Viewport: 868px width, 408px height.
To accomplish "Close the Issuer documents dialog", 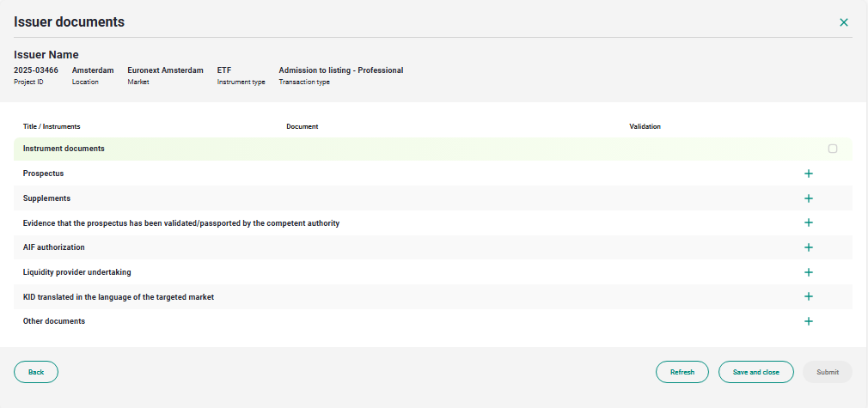I will point(843,22).
